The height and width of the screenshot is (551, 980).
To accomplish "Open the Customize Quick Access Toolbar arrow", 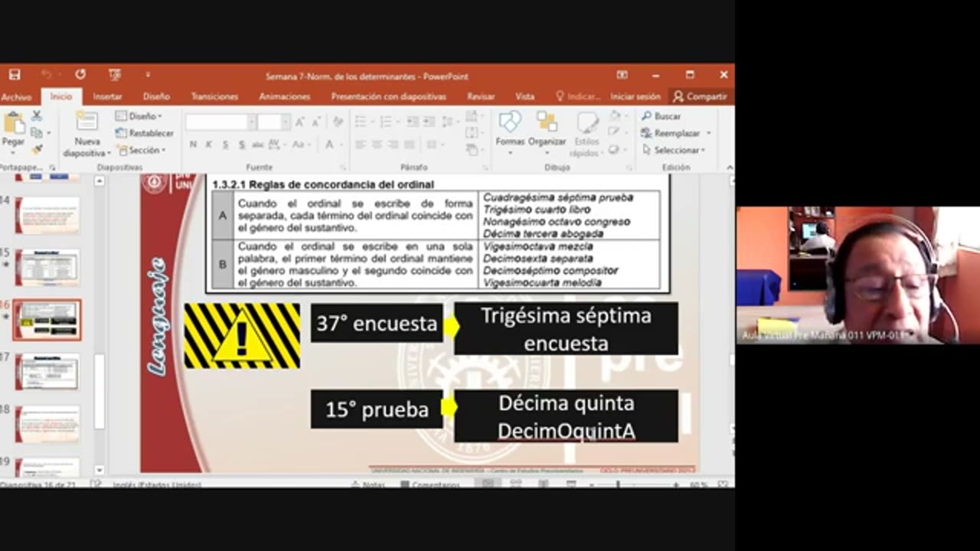I will [148, 75].
